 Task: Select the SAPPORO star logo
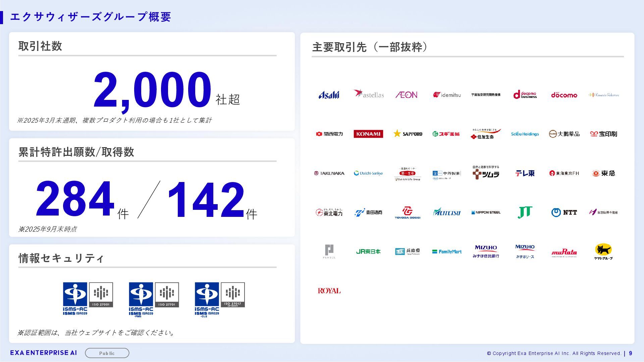(408, 134)
